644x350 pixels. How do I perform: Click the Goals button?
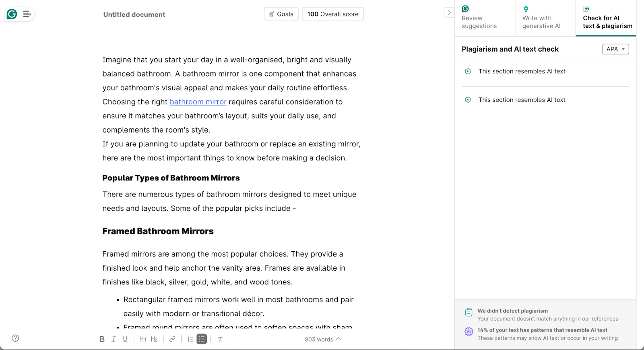click(281, 14)
